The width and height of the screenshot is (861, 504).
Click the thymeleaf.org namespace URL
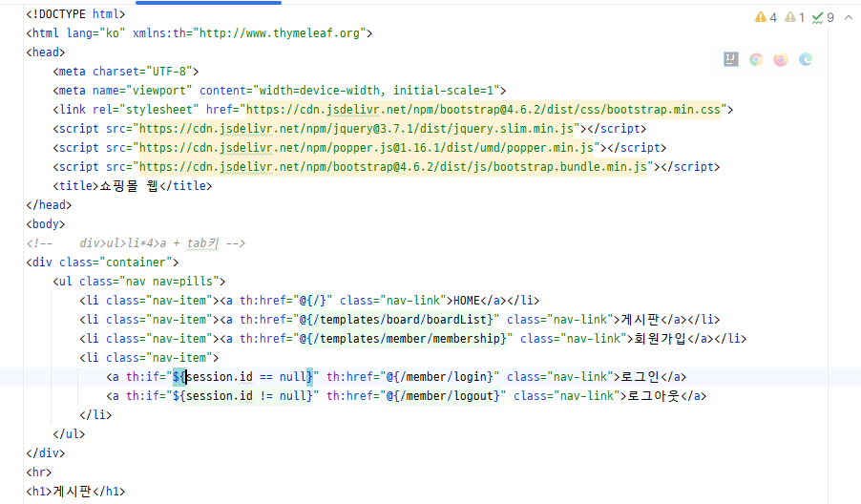280,33
